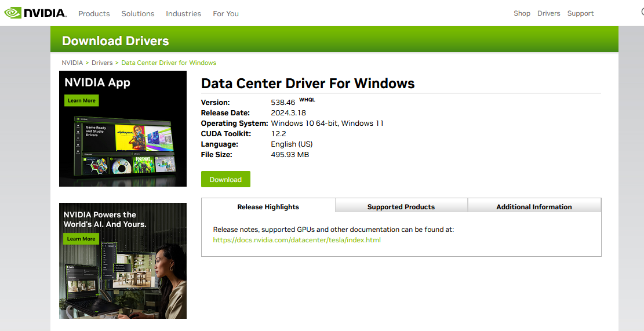
Task: Select the Release Highlights tab
Action: pos(268,206)
